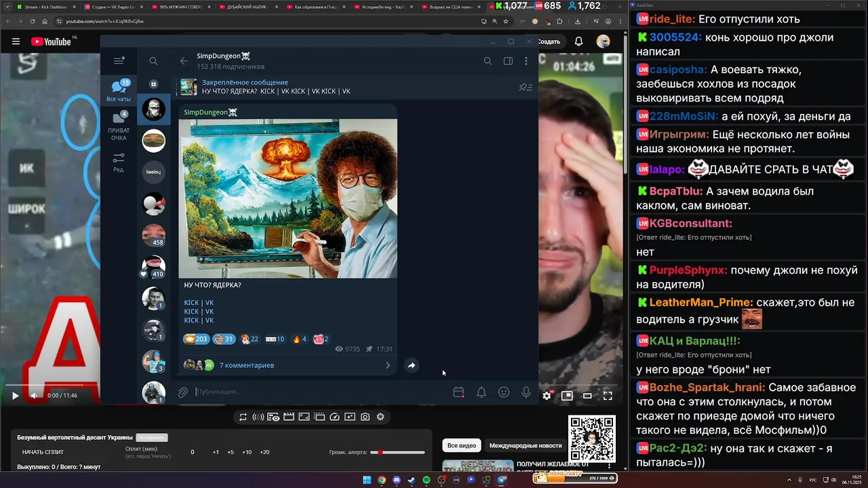This screenshot has height=488, width=868.
Task: Open Telegram hamburger menu
Action: [x=119, y=61]
